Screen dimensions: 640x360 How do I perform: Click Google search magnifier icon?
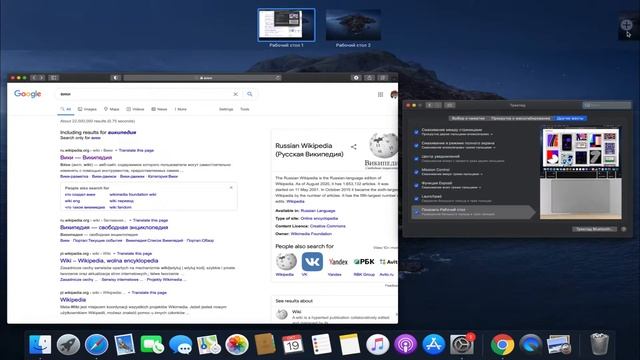tap(250, 94)
